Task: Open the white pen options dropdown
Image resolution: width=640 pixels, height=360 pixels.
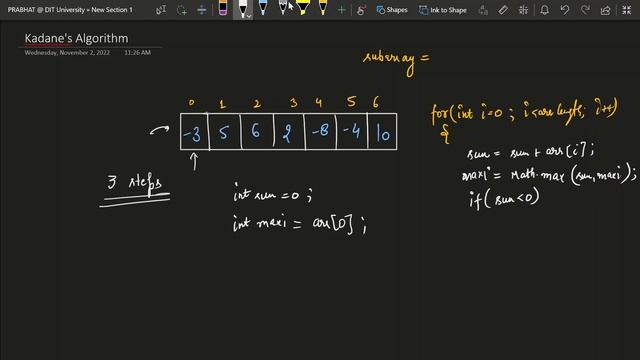Action: pyautogui.click(x=249, y=16)
